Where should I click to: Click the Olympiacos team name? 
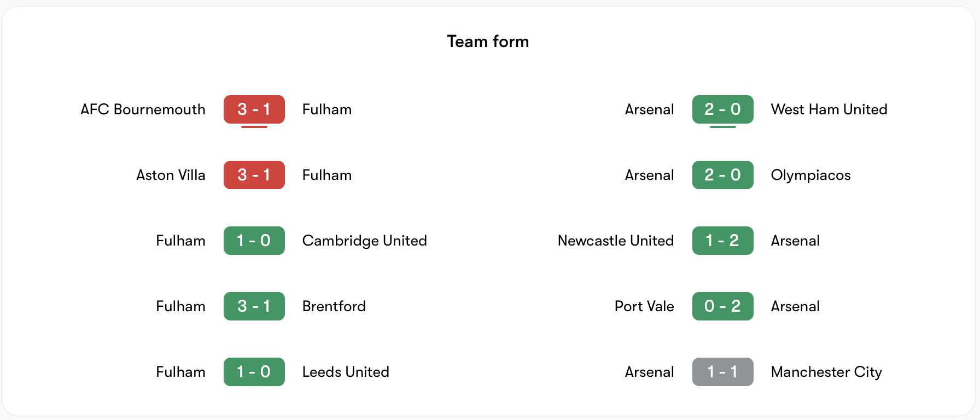coord(810,175)
